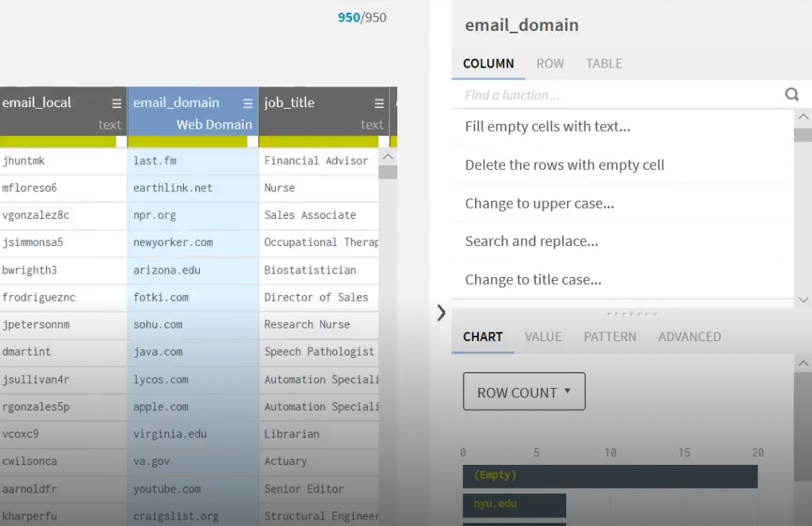Click cell sohu.com
This screenshot has width=812, height=526.
193,324
